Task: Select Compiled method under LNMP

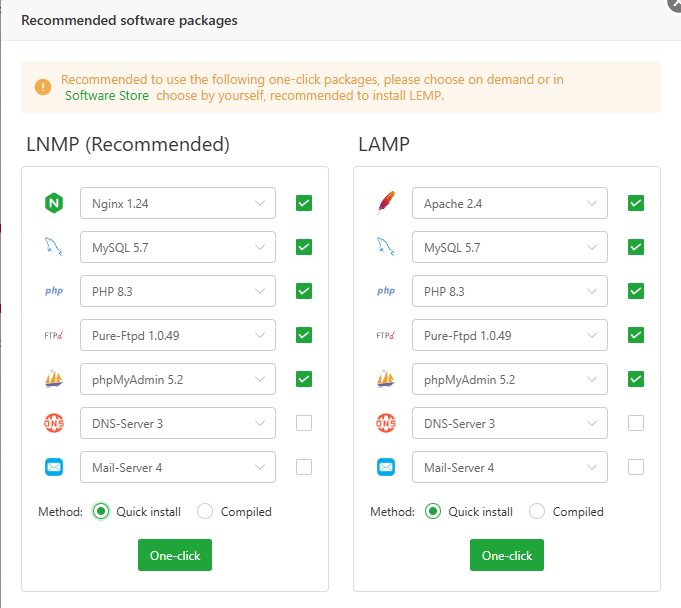Action: [x=205, y=511]
